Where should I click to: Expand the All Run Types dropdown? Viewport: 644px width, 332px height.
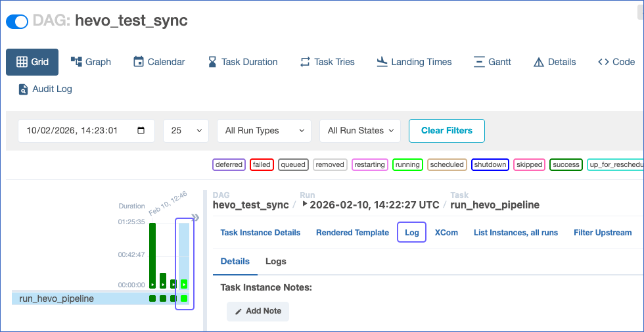pos(264,131)
